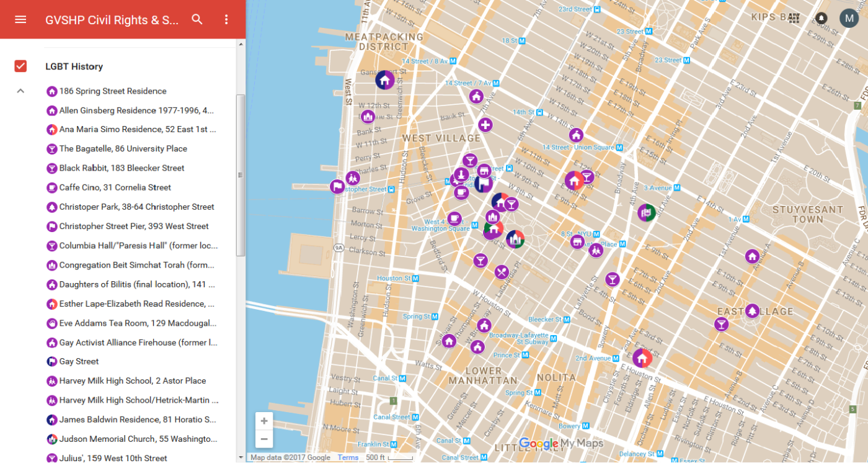This screenshot has height=463, width=868.
Task: Open the hamburger menu in the red header
Action: point(20,19)
